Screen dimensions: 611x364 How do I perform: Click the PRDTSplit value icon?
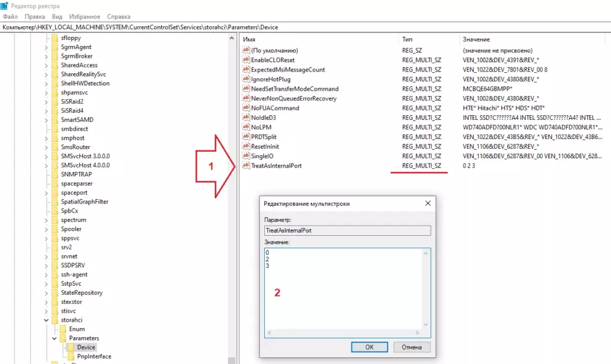click(x=245, y=137)
